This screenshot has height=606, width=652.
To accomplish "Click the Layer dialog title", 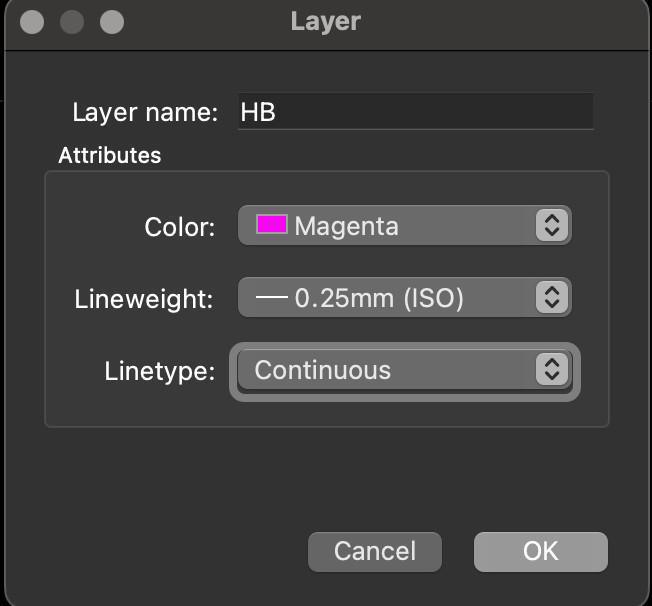I will (325, 21).
